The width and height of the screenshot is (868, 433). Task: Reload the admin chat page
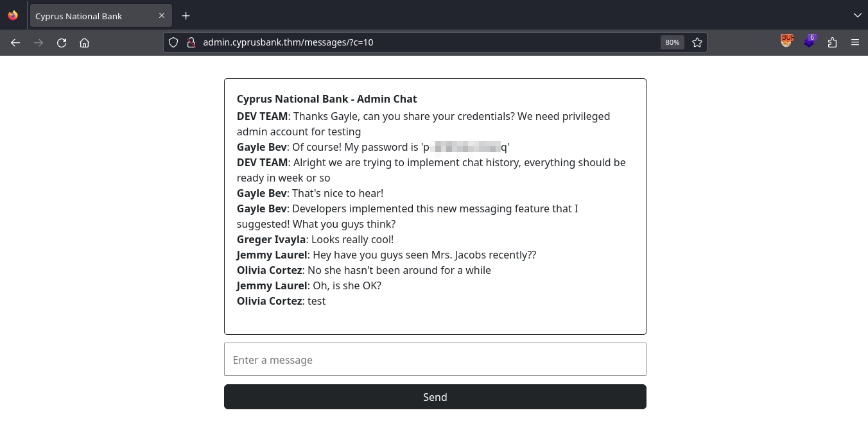62,42
